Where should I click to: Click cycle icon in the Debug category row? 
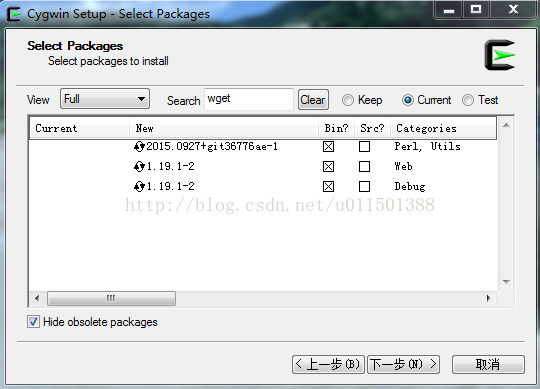click(x=139, y=187)
